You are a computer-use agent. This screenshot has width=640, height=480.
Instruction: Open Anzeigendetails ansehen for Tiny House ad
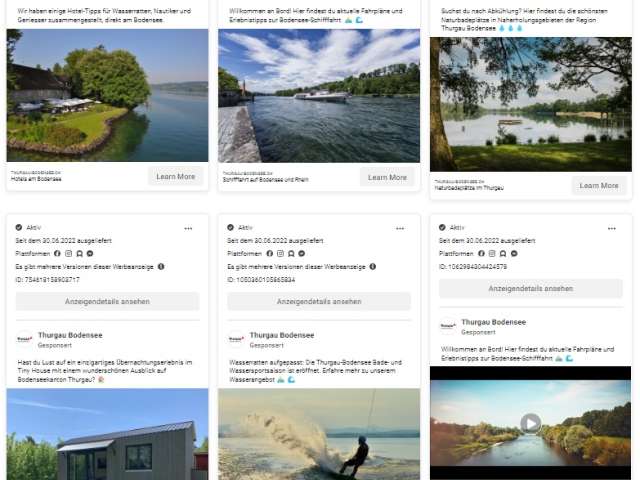(x=107, y=302)
